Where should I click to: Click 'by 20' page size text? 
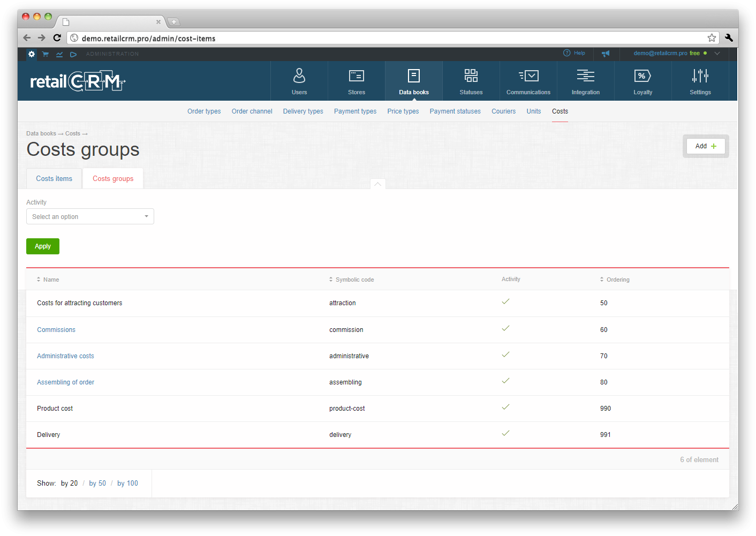click(69, 483)
